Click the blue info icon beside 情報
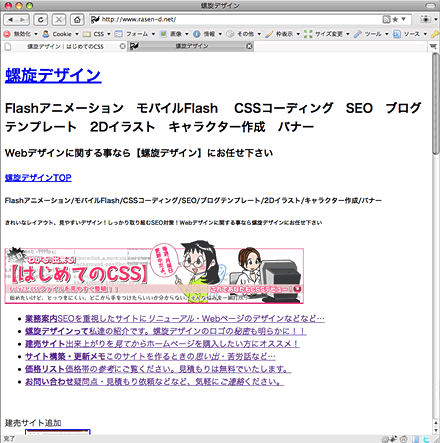 197,34
